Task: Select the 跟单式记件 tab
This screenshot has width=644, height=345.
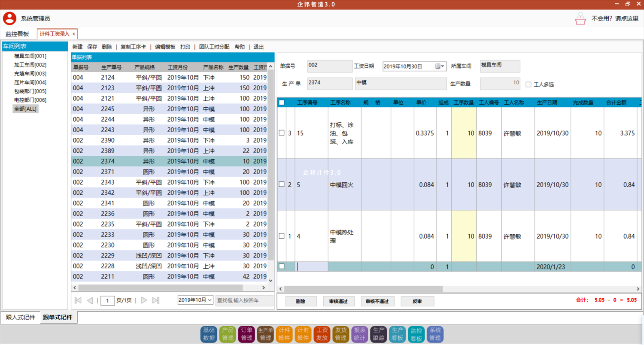Action: click(58, 318)
